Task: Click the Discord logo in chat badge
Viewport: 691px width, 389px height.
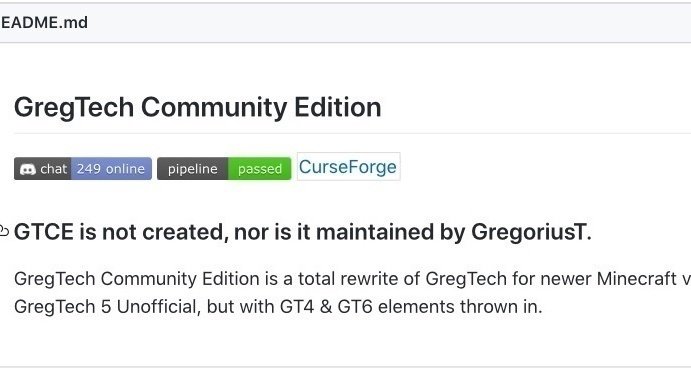Action: 28,169
